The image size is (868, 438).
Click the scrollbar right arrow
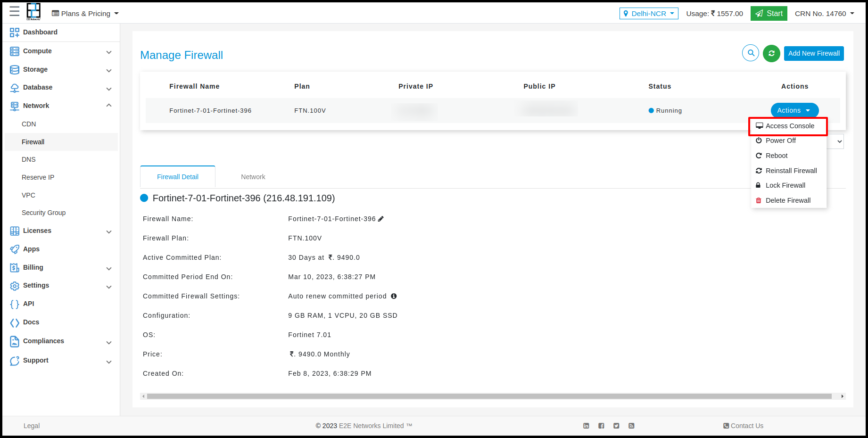(842, 397)
